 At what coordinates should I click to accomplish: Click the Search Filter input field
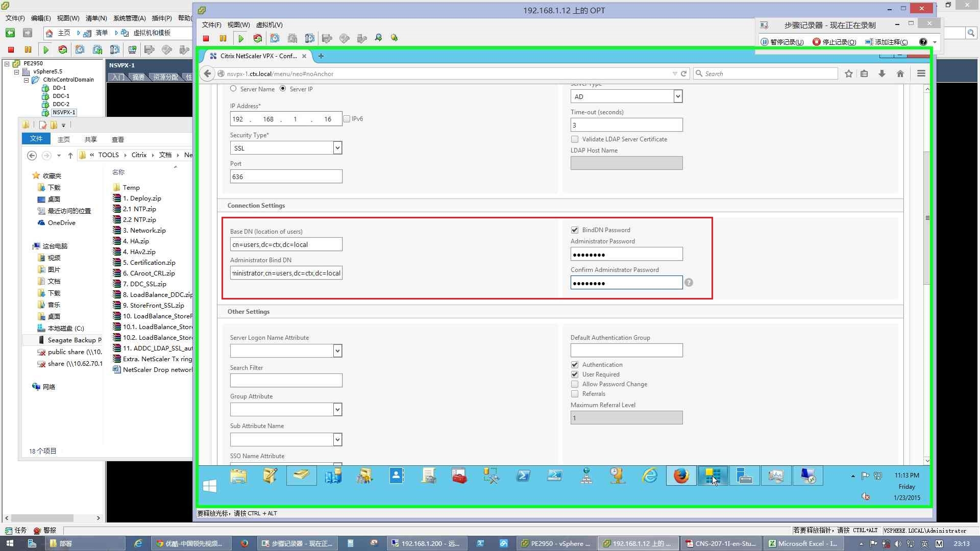tap(286, 380)
